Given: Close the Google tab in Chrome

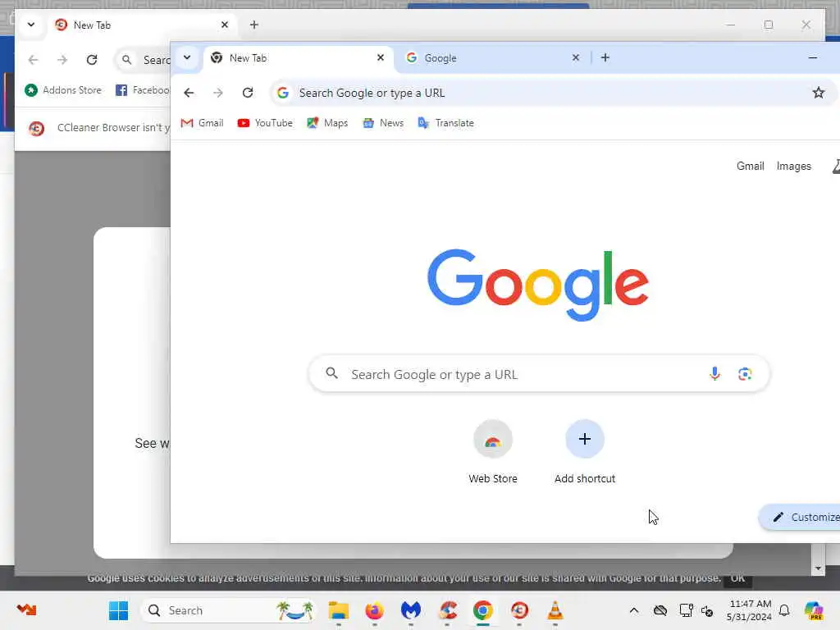Looking at the screenshot, I should point(575,57).
